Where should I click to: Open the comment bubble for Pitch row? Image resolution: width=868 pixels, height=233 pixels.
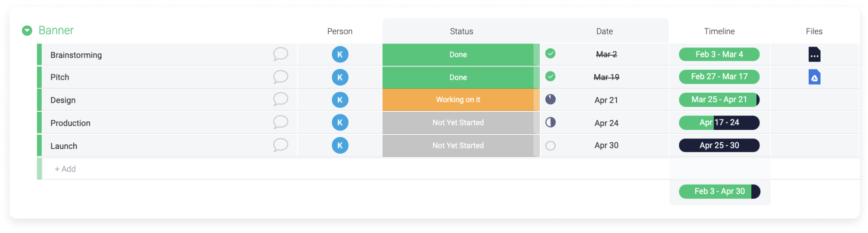pos(280,77)
